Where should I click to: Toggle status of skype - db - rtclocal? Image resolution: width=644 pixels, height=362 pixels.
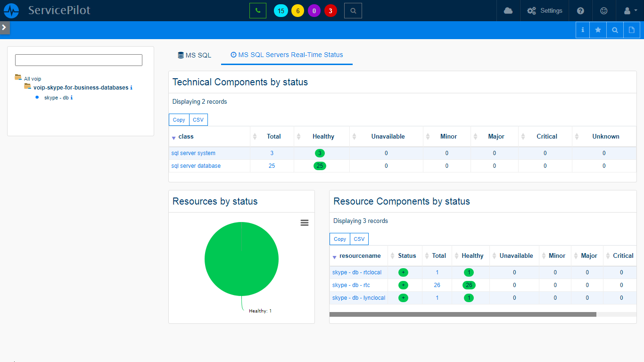(403, 272)
